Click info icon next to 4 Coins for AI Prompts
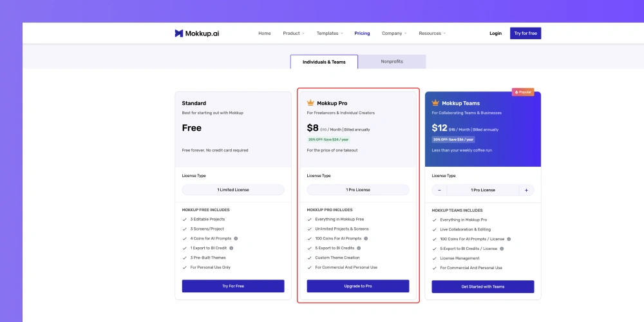 tap(236, 239)
